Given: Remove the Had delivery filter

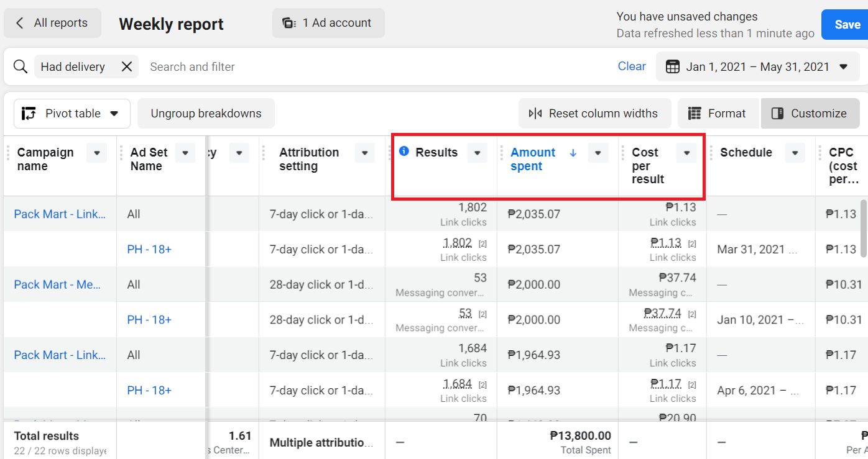Looking at the screenshot, I should 126,66.
